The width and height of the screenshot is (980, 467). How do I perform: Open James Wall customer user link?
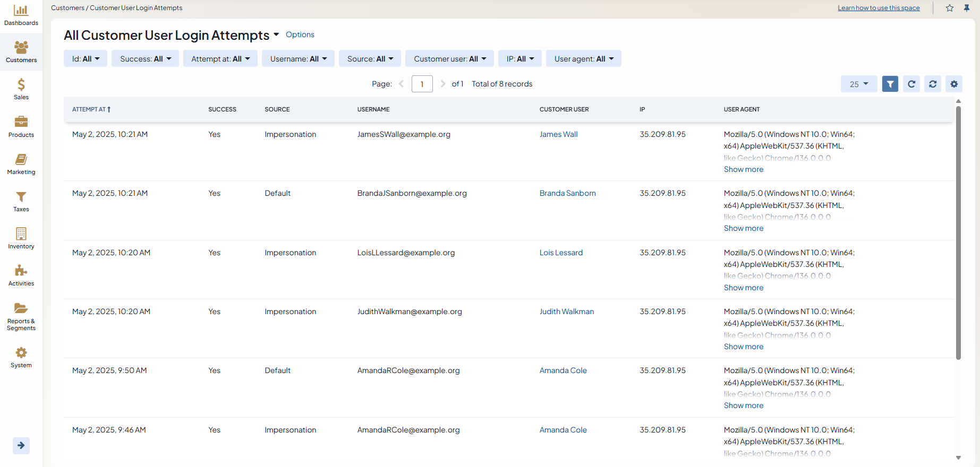pos(558,134)
